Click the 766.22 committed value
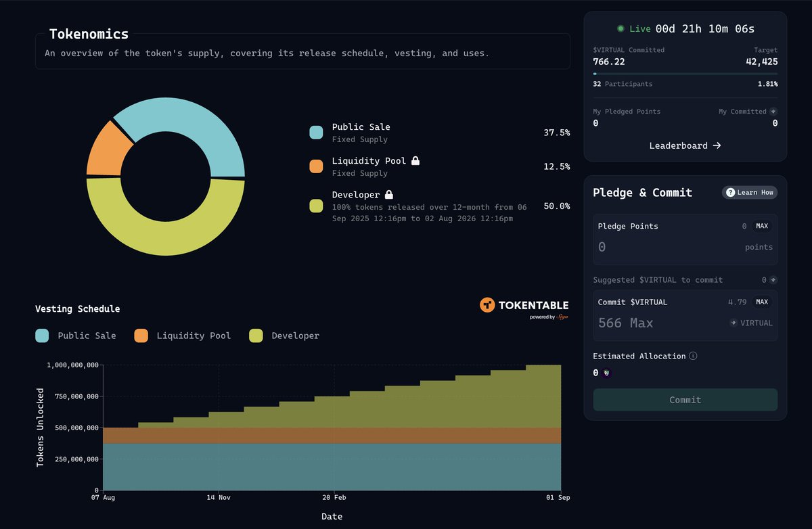Screen dimensions: 812x529 pyautogui.click(x=609, y=62)
